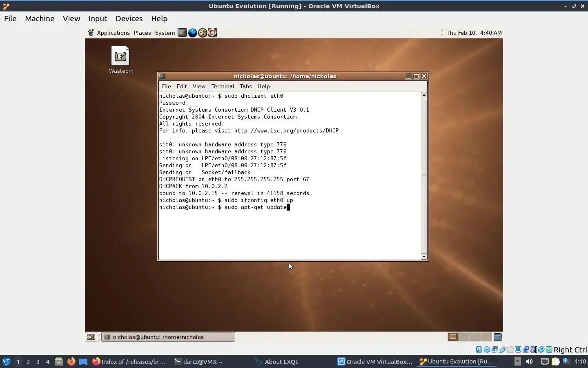Open the Terminal menu in terminal window

(223, 86)
